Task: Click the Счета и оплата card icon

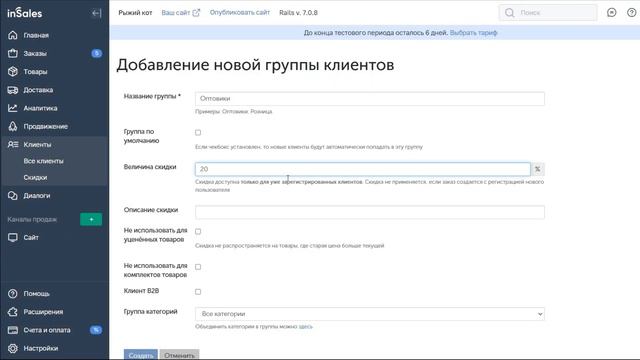Action: (x=13, y=330)
